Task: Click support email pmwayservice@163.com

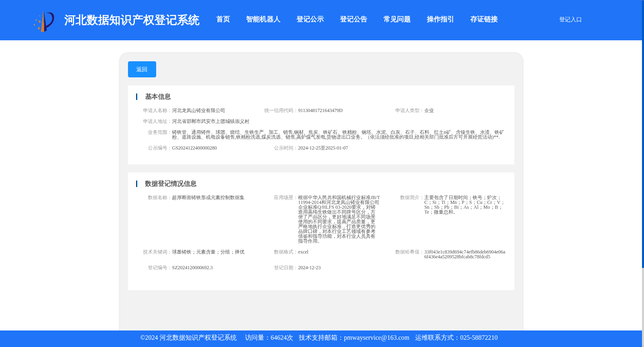Action: click(x=376, y=338)
